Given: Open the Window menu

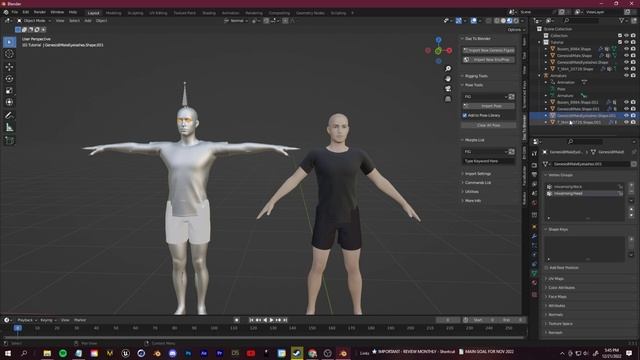Looking at the screenshot, I should point(57,12).
